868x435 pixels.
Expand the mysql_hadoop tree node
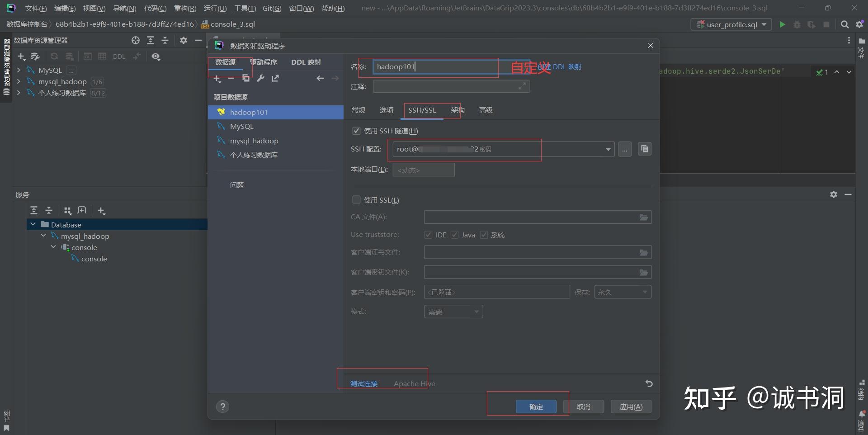pyautogui.click(x=19, y=81)
